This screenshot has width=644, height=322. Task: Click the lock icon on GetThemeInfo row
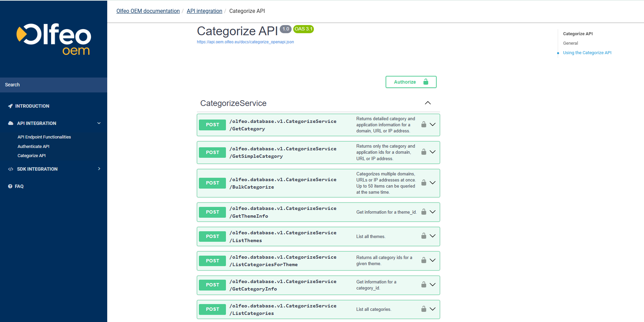pyautogui.click(x=424, y=212)
